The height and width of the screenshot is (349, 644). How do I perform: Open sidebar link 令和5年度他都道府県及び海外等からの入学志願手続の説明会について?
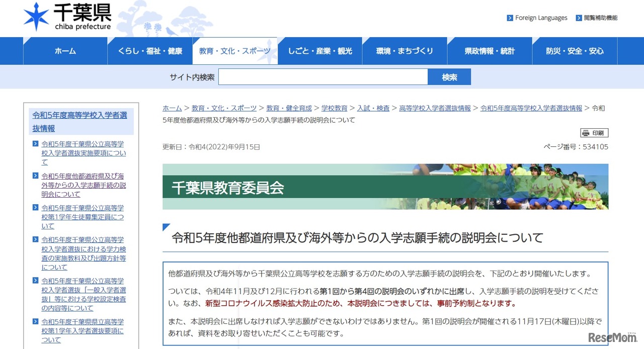click(x=84, y=185)
